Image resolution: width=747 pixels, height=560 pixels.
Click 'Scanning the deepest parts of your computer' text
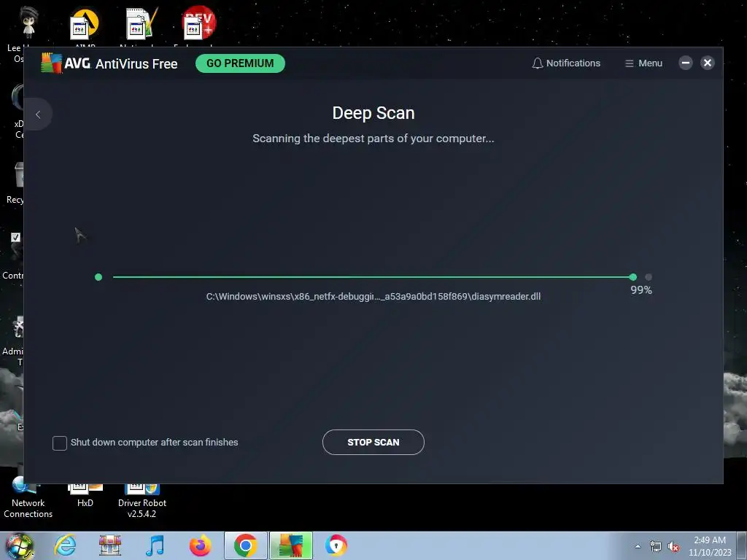(373, 139)
